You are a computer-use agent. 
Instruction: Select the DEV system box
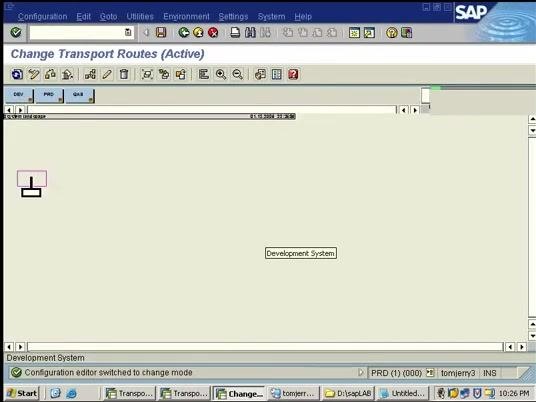(19, 95)
